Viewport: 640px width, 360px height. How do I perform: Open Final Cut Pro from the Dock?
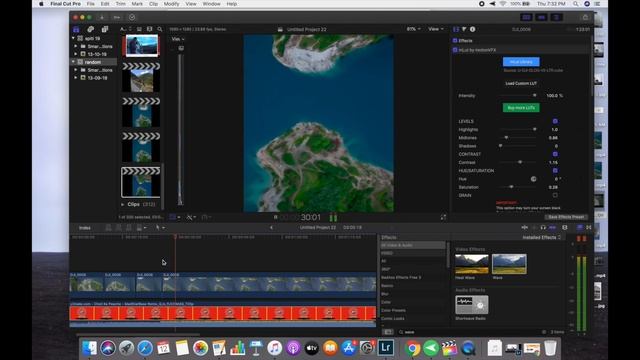point(449,348)
